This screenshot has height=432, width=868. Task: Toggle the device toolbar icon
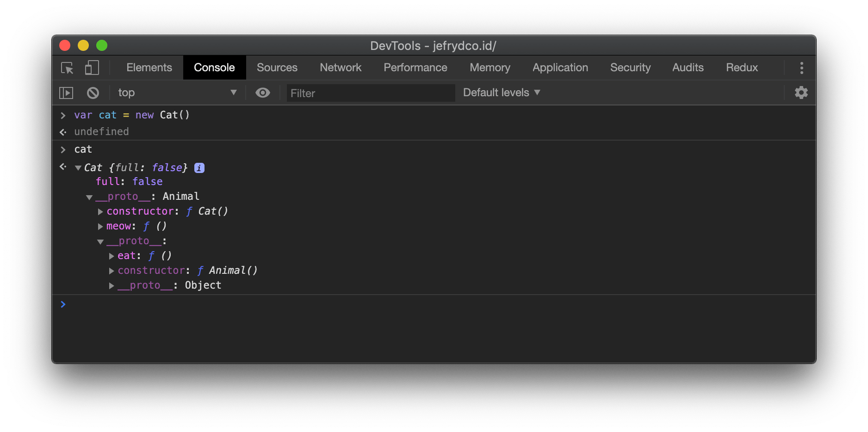coord(92,68)
